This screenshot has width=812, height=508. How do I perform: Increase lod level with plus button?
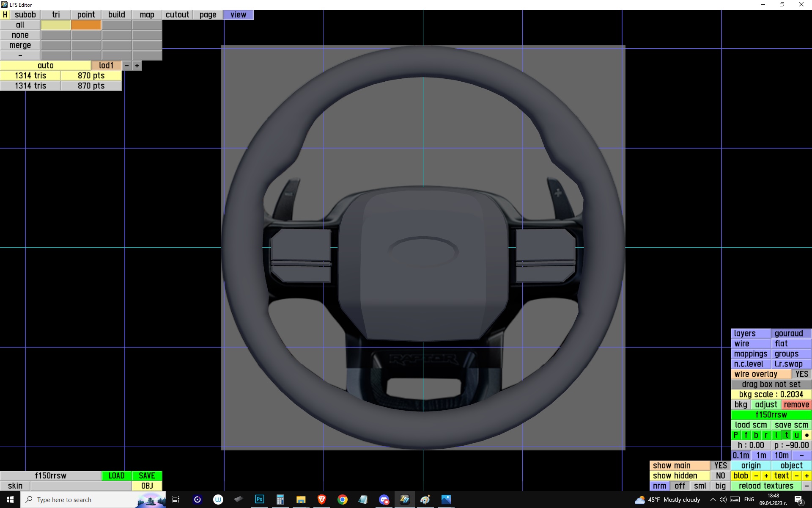click(x=137, y=66)
